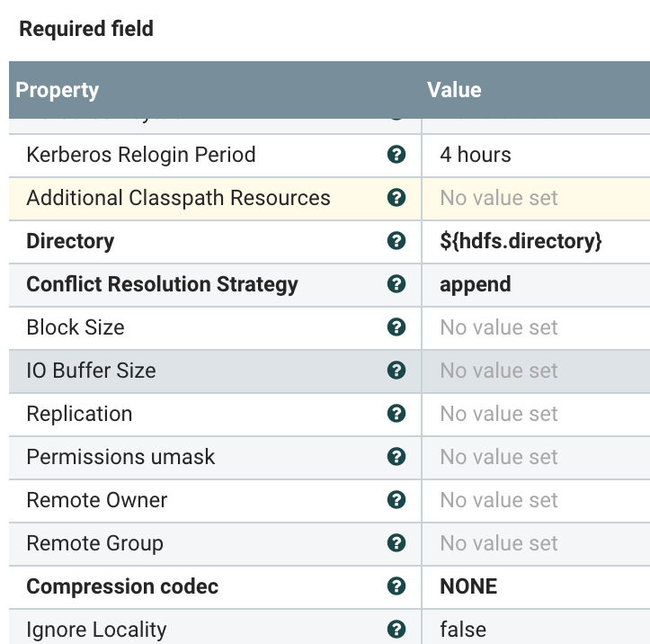
Task: Click help icon for Additional Classpath Resources
Action: [x=396, y=198]
